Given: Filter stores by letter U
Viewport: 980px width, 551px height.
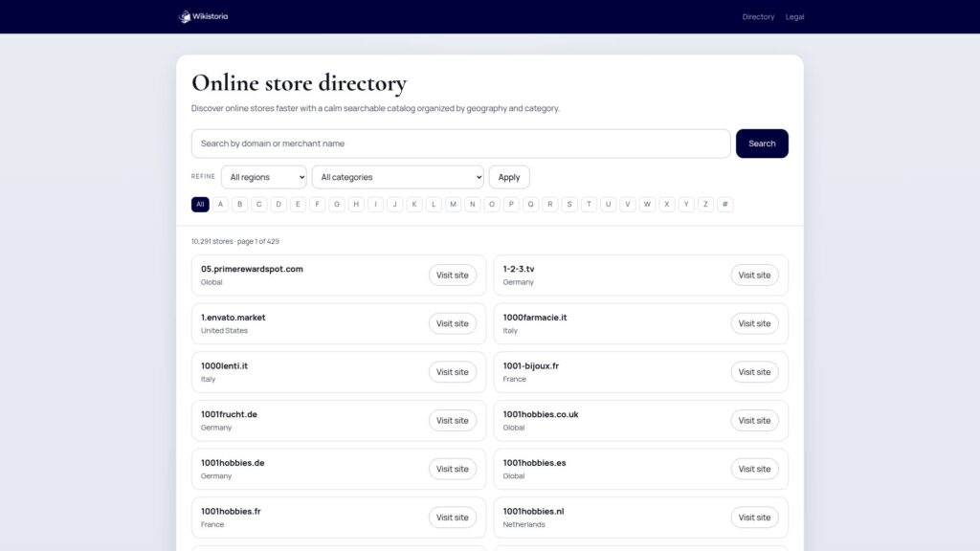Looking at the screenshot, I should (x=608, y=205).
